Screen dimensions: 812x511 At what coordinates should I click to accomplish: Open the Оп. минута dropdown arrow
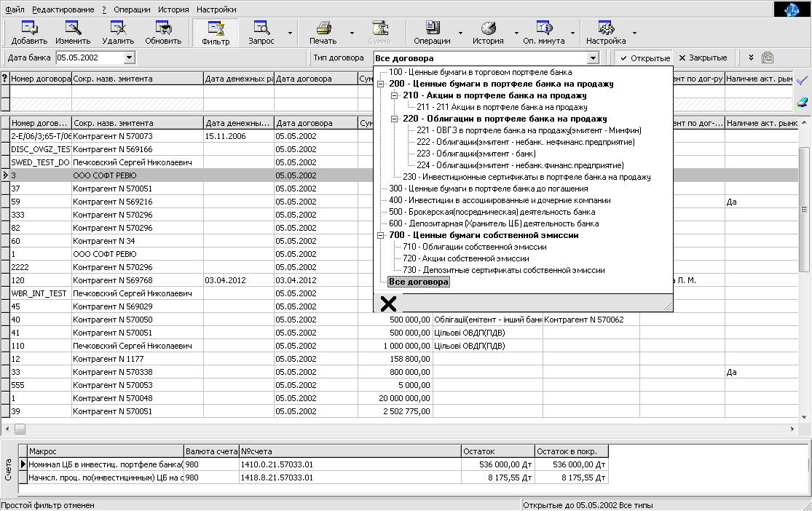click(572, 33)
